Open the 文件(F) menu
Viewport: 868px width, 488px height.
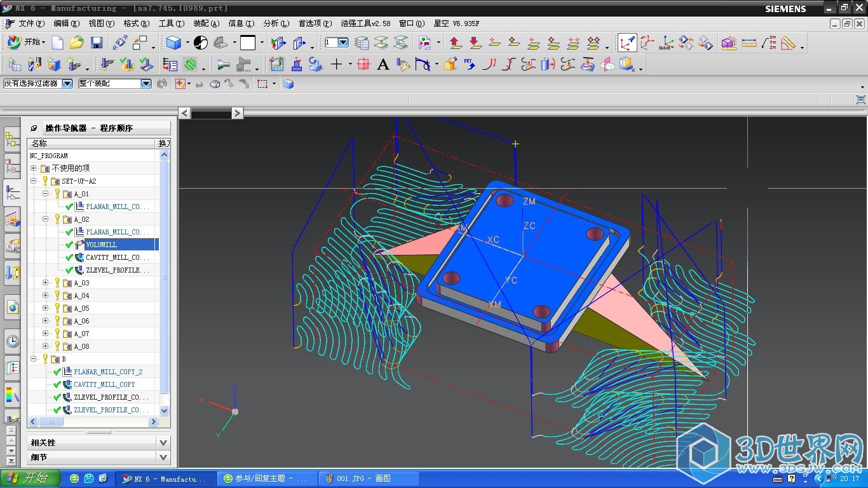click(31, 24)
